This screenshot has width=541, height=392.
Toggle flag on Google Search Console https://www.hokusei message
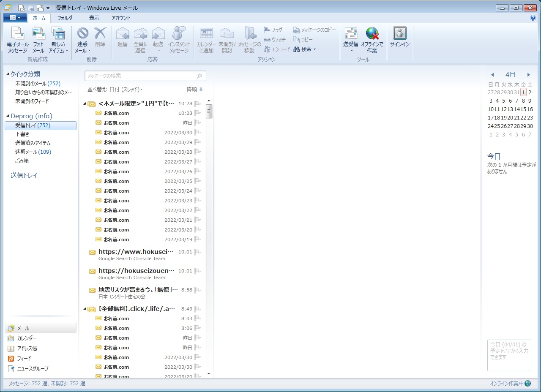coord(198,252)
